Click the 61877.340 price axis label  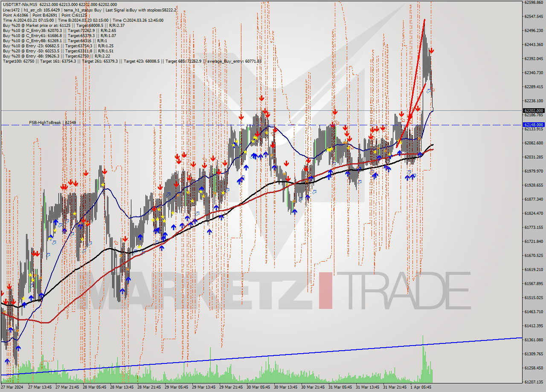(x=533, y=199)
